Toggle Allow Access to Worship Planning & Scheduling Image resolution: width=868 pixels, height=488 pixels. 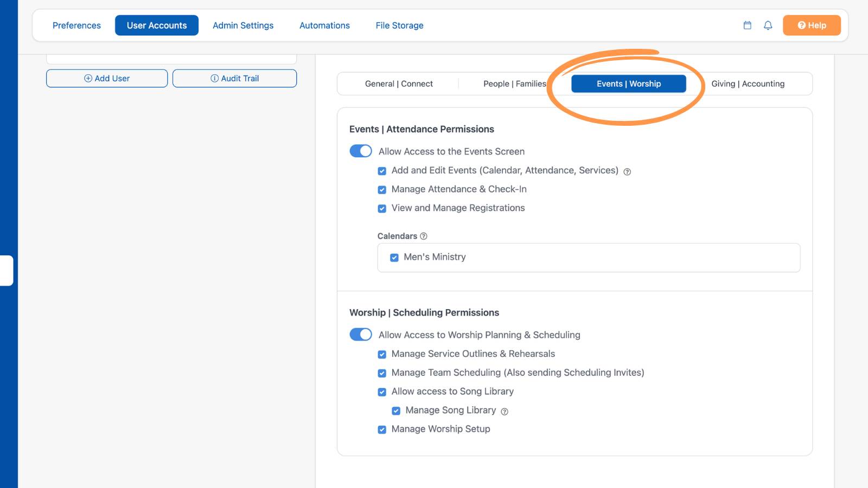click(361, 334)
